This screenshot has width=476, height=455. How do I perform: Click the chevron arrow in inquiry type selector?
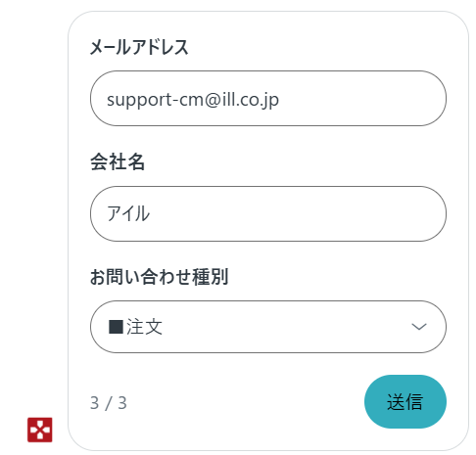(419, 327)
